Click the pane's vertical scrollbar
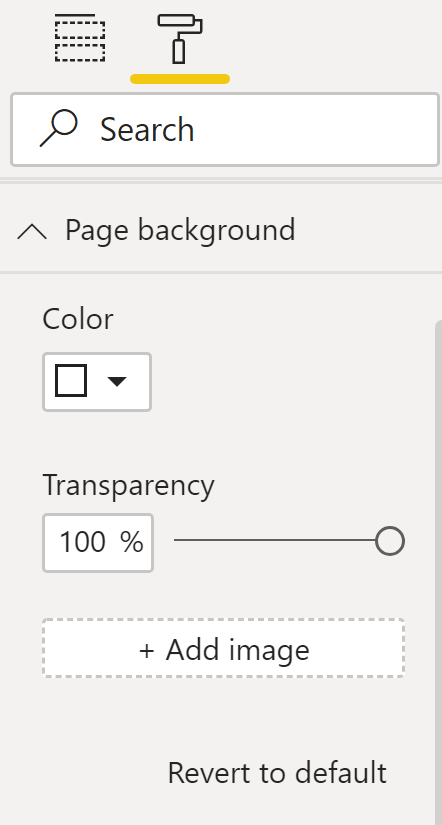The width and height of the screenshot is (442, 825). (x=438, y=571)
